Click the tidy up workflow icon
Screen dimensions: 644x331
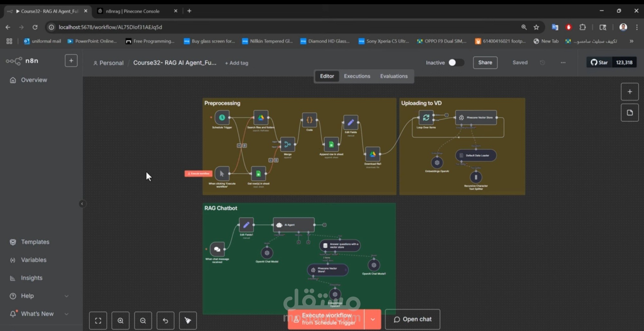188,320
